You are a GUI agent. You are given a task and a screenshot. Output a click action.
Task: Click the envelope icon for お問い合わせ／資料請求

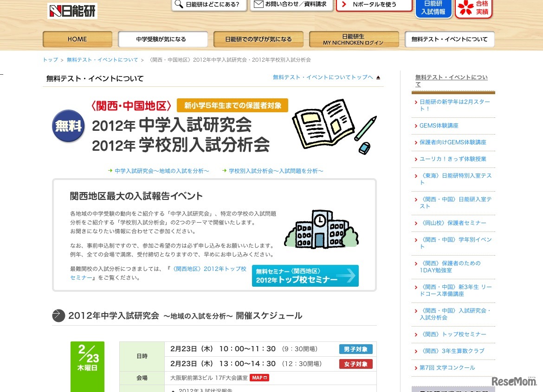pos(259,5)
